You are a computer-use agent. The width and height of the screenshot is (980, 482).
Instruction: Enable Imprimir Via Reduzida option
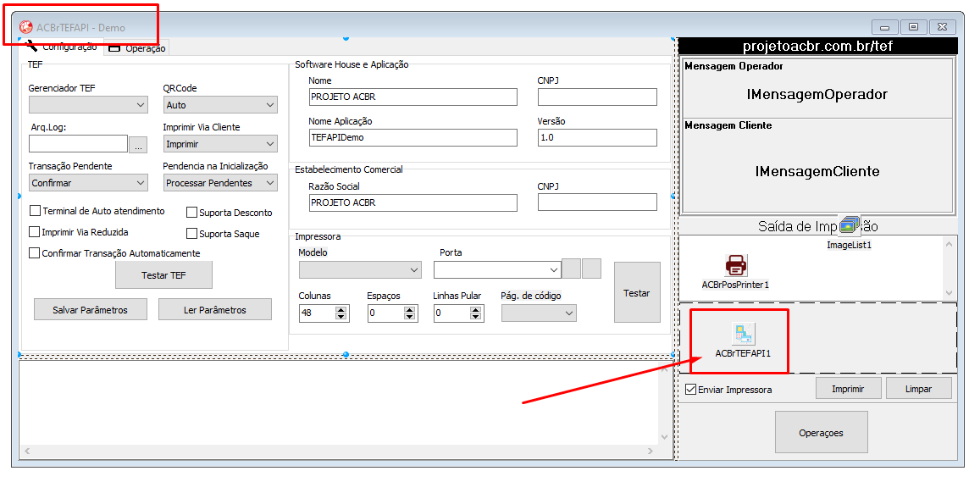(x=35, y=232)
